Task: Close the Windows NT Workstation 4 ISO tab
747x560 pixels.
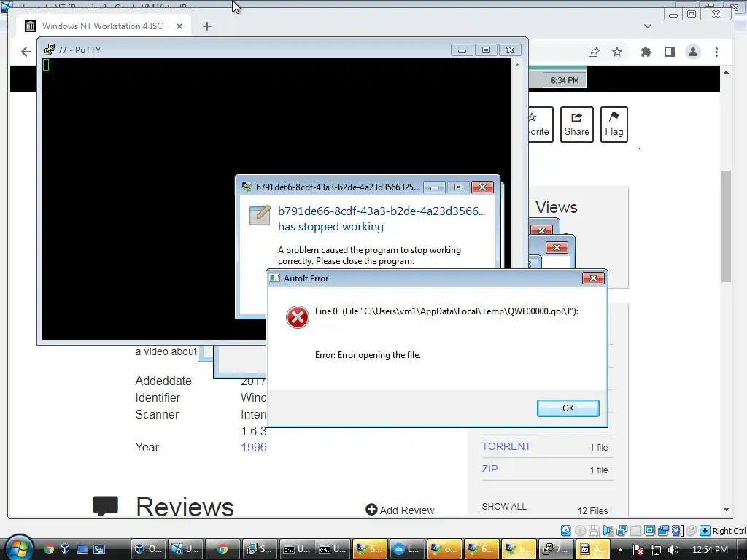Action: (179, 26)
